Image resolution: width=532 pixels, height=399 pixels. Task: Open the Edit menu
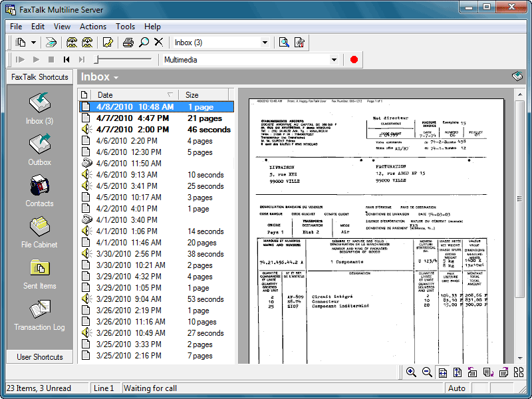click(38, 27)
